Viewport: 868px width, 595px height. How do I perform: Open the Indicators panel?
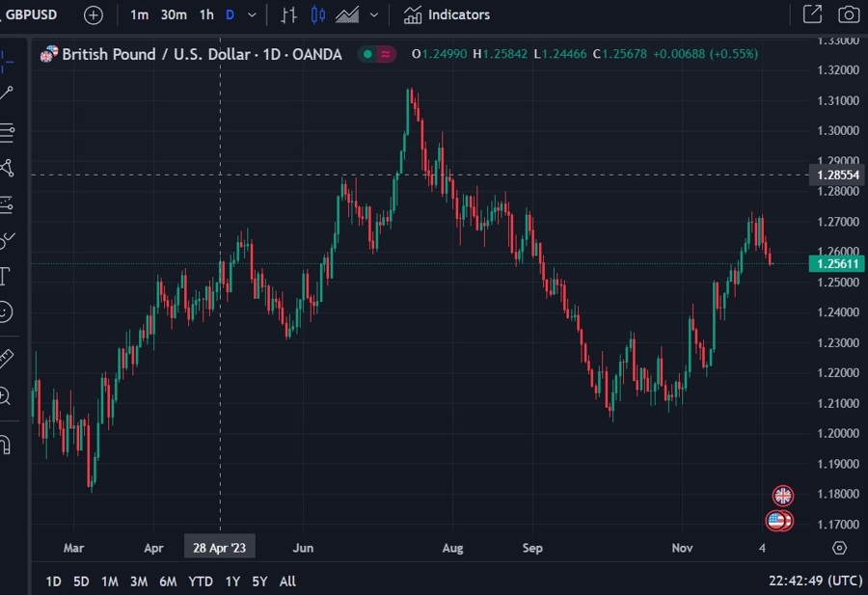(447, 14)
